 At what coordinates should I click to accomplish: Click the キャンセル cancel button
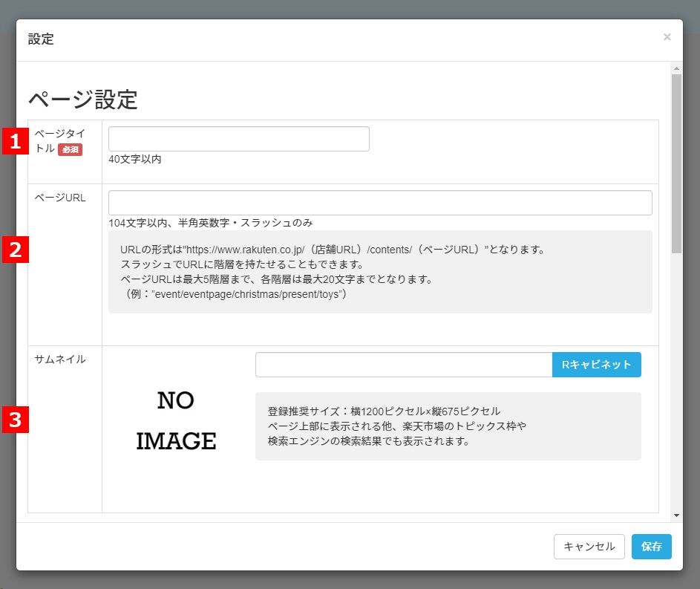(x=589, y=547)
